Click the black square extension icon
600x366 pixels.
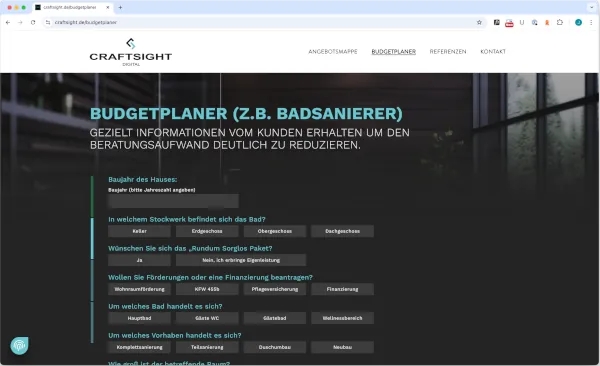point(496,23)
